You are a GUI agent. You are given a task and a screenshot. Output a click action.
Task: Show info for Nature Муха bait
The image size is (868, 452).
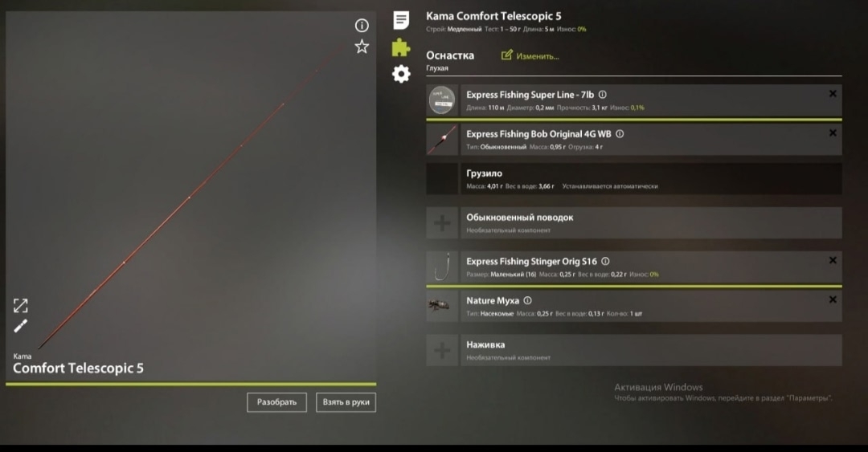point(527,300)
